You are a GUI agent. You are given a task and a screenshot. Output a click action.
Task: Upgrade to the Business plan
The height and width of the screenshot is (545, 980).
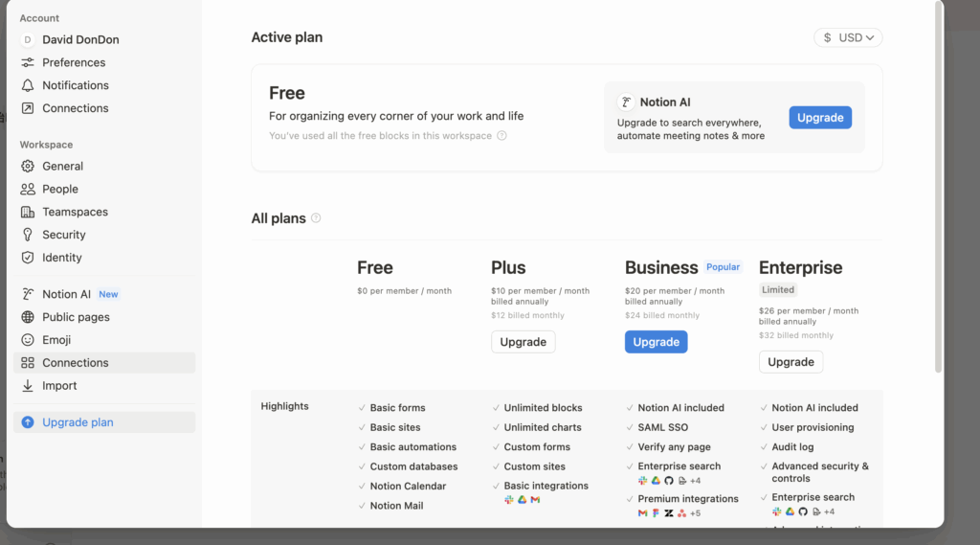[656, 342]
